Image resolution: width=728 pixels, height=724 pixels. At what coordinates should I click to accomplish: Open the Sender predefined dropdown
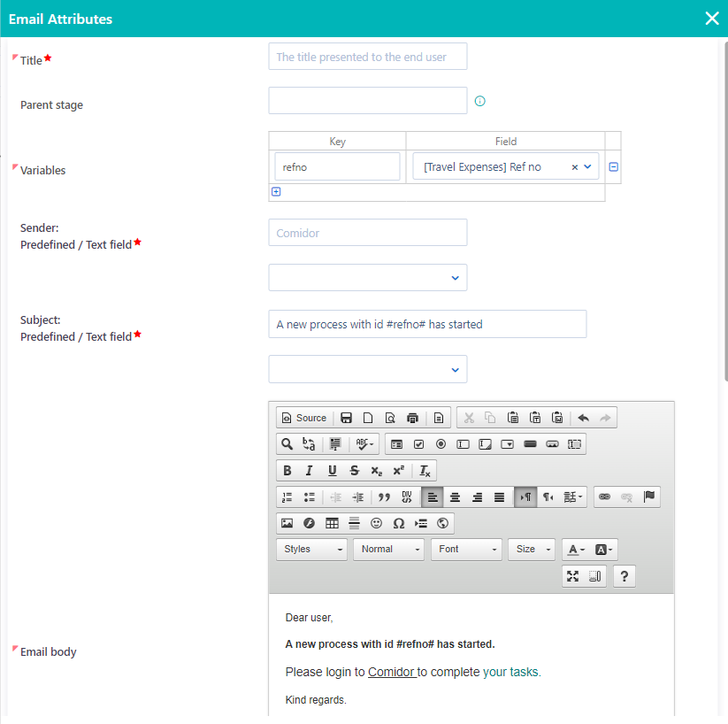[x=367, y=277]
